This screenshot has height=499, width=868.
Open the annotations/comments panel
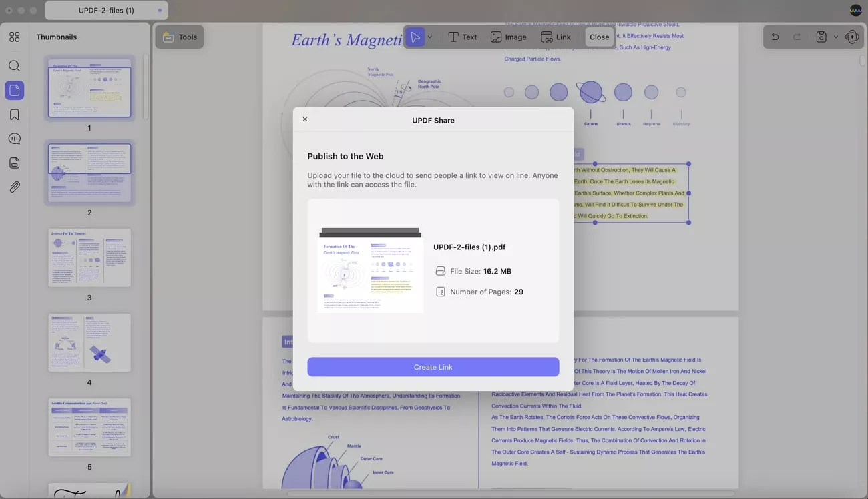pos(14,138)
